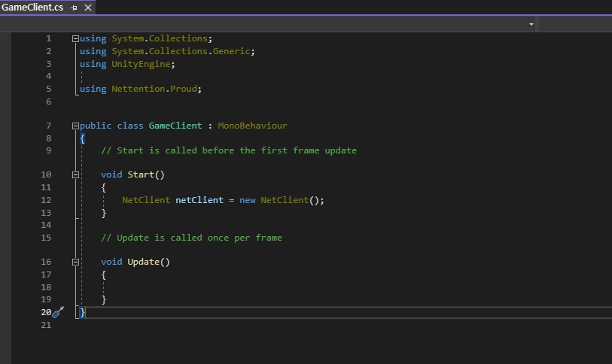Click the MonoBehaviour base class name
The width and height of the screenshot is (612, 364).
coord(252,126)
